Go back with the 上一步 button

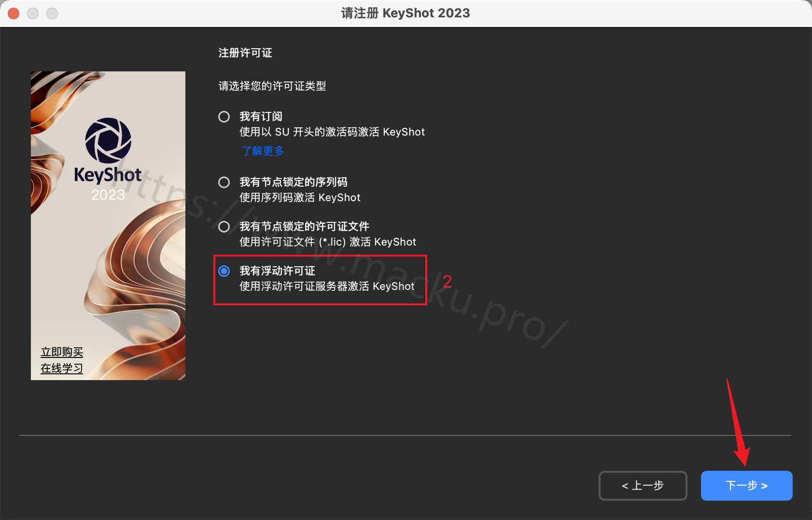click(643, 486)
